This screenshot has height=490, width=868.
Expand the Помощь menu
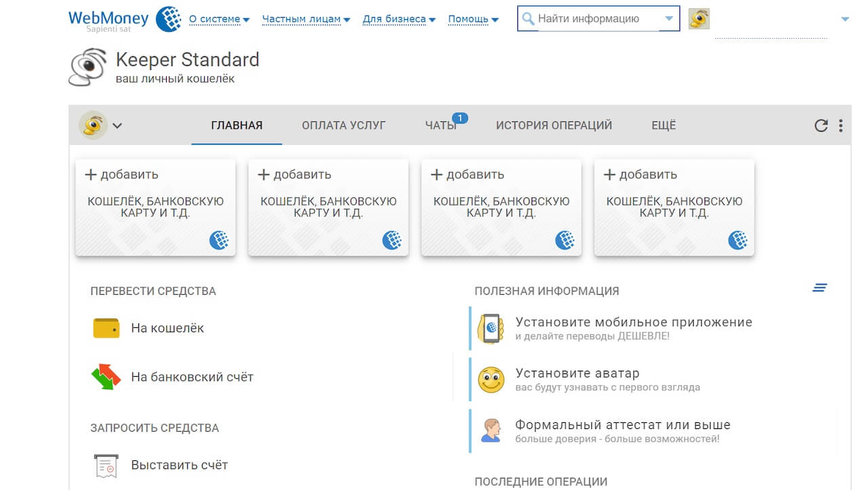[x=473, y=19]
